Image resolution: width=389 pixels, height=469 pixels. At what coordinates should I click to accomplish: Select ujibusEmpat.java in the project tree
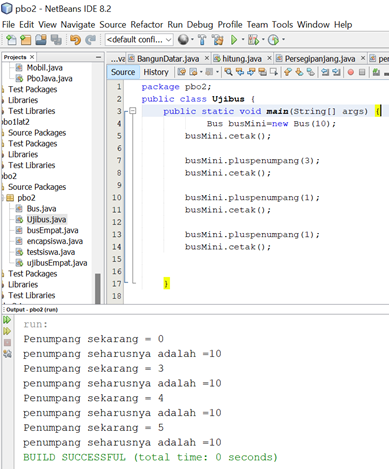(57, 263)
